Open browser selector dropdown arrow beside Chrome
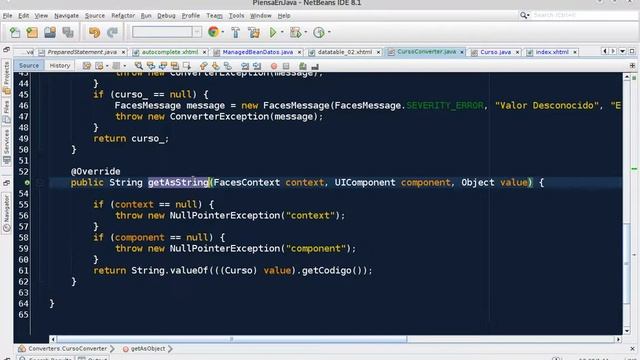The image size is (640, 360). 223,32
